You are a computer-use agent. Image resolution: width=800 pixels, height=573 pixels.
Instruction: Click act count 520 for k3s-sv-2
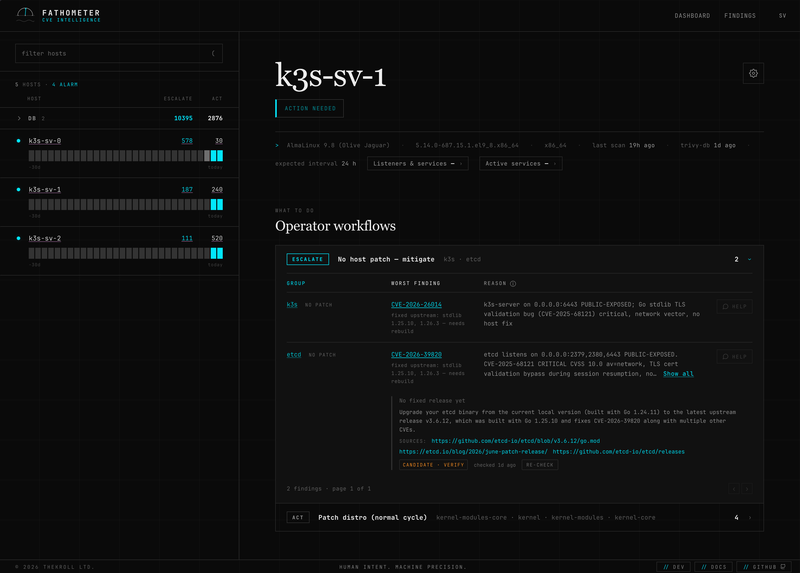coord(217,238)
